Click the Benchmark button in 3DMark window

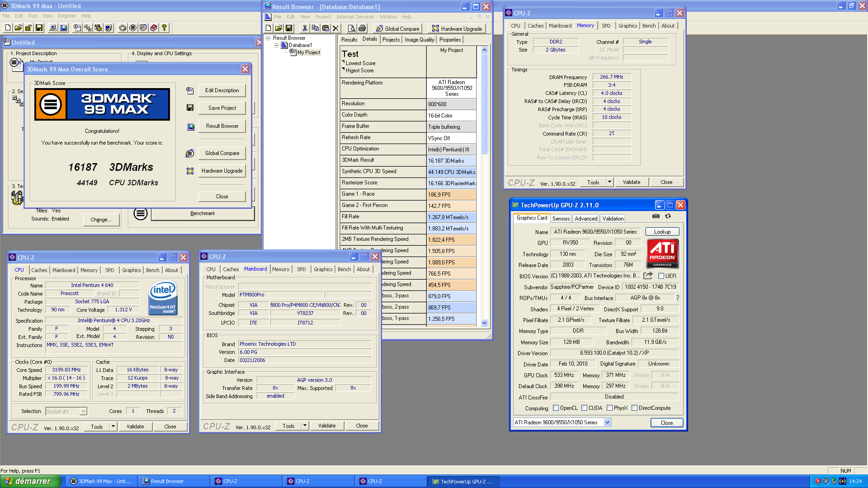coord(203,213)
